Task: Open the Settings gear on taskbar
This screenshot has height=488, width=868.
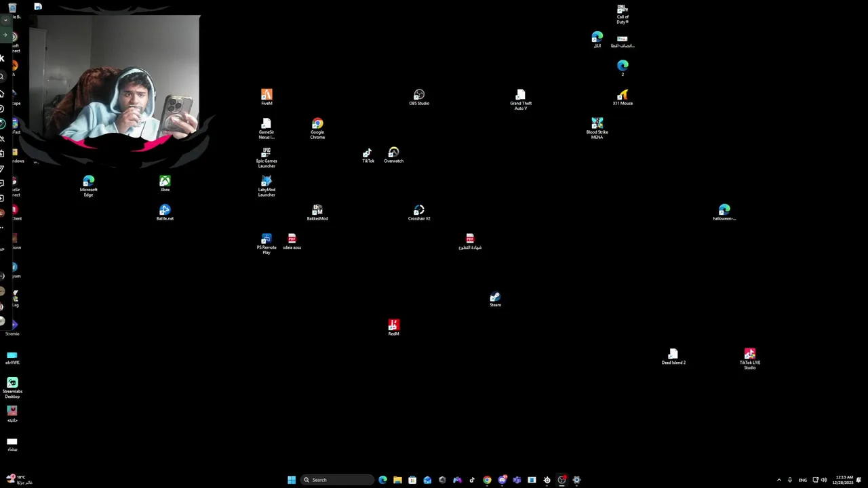Action: pos(576,480)
